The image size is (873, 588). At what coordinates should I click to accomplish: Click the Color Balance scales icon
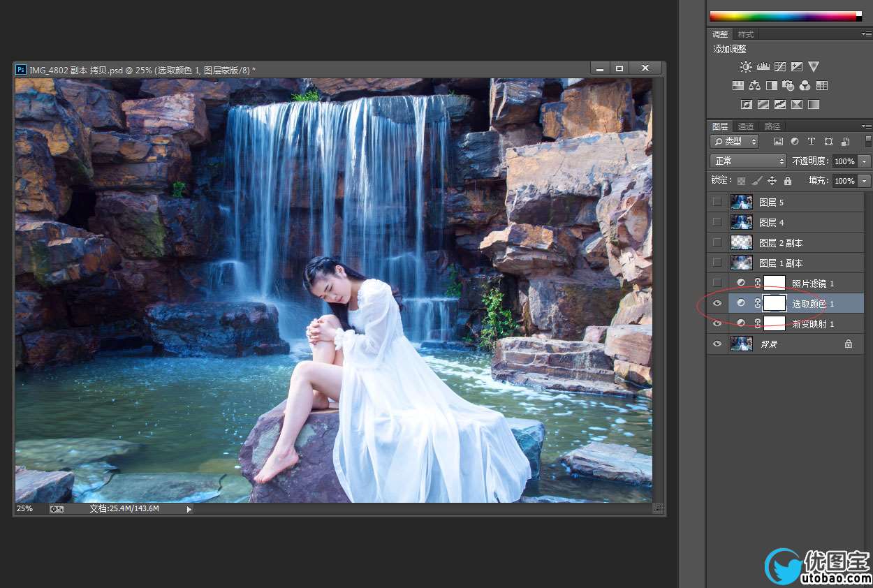click(754, 86)
